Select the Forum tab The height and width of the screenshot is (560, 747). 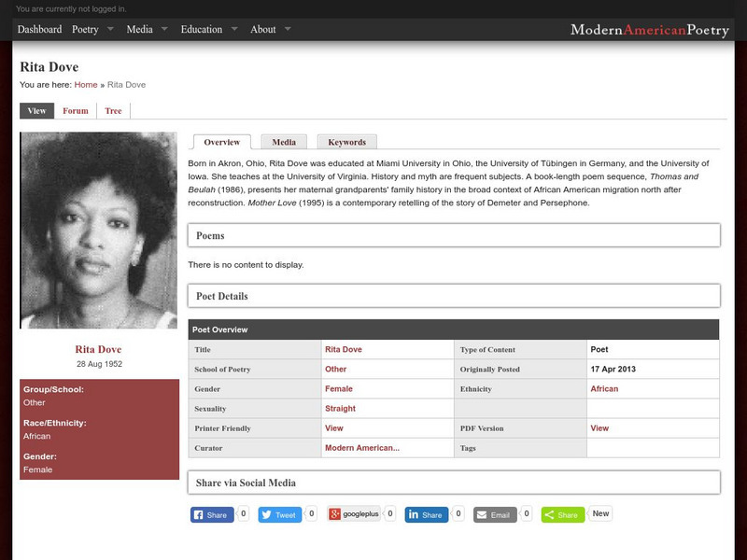(x=76, y=110)
